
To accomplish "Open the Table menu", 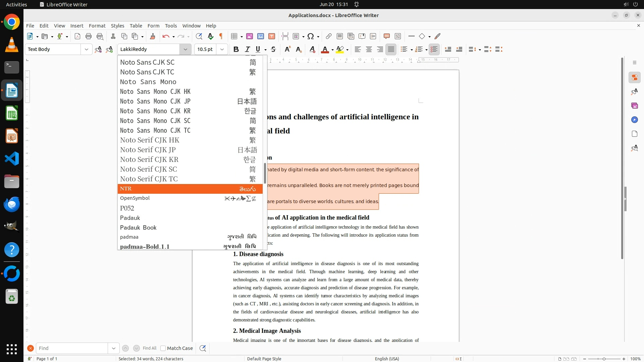I will tap(136, 26).
